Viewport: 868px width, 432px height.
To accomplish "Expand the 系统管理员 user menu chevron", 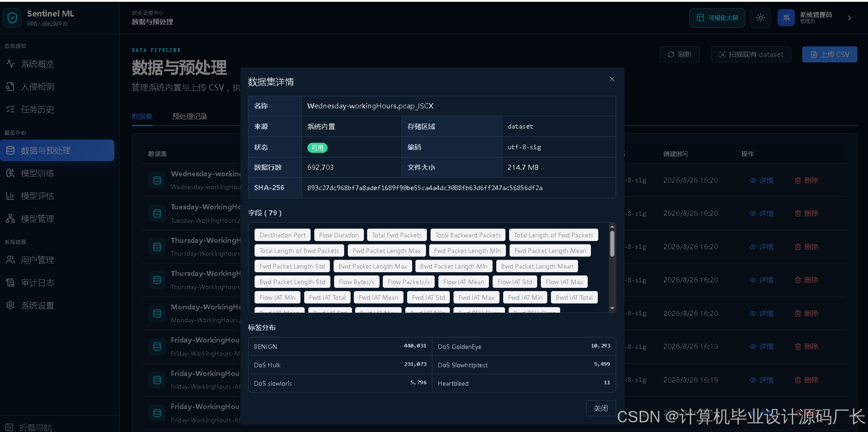I will (x=850, y=18).
